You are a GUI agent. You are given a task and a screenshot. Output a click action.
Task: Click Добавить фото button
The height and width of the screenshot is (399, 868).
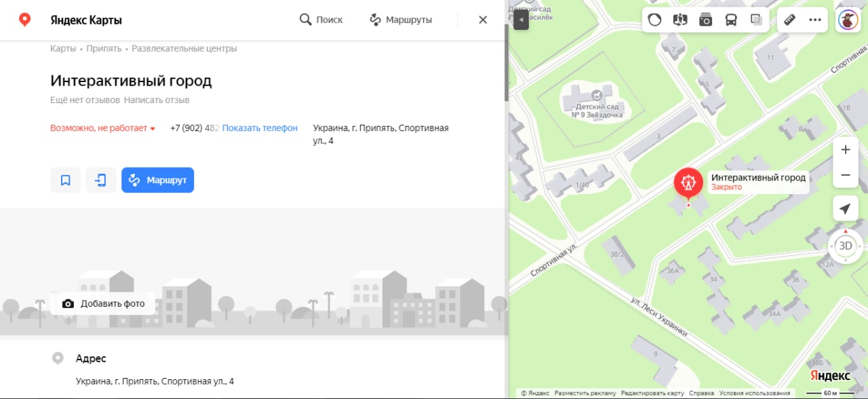tap(102, 303)
